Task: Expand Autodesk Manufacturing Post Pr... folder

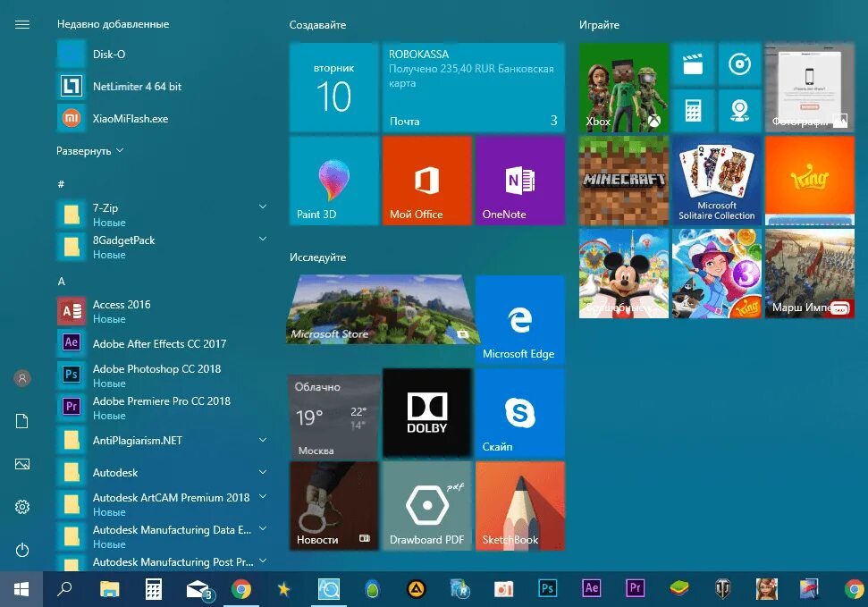Action: tap(263, 561)
